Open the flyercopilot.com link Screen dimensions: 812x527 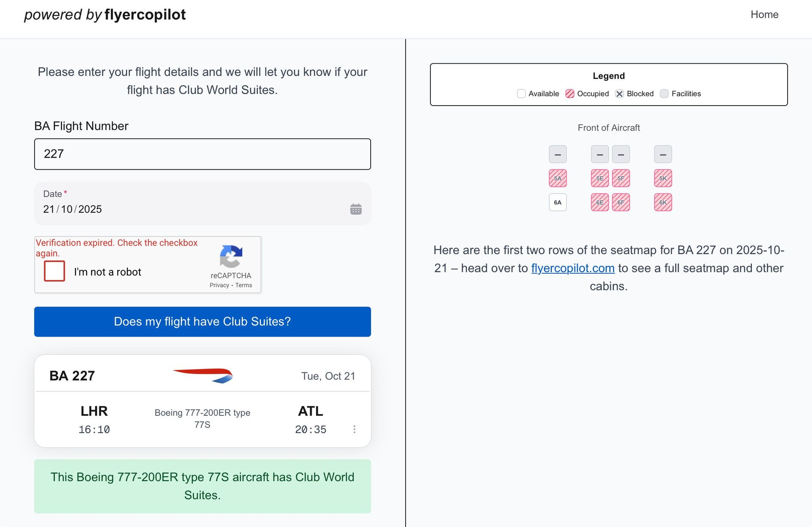point(573,268)
